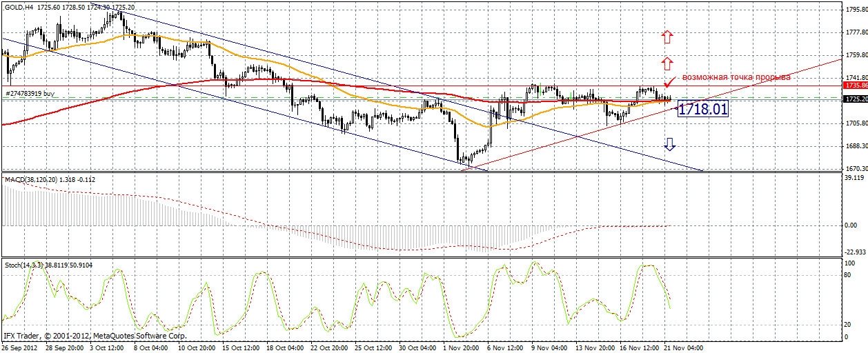Select the 'возможная точка прорыва' text label

[736, 77]
